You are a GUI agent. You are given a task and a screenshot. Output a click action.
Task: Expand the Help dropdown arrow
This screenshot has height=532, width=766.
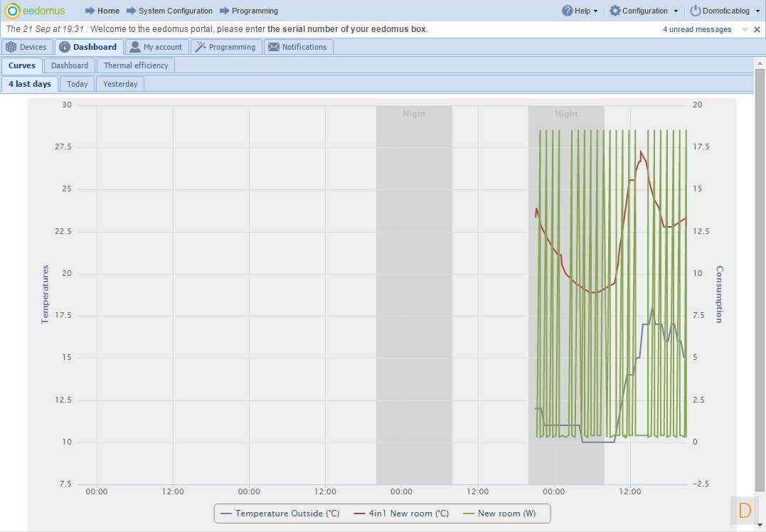click(595, 11)
